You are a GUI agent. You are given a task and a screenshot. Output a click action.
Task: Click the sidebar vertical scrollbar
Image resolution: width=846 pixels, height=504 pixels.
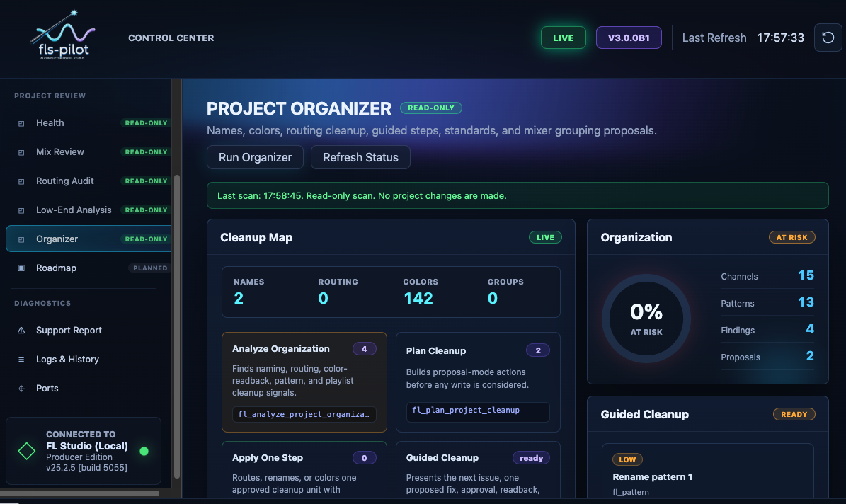pos(176,326)
